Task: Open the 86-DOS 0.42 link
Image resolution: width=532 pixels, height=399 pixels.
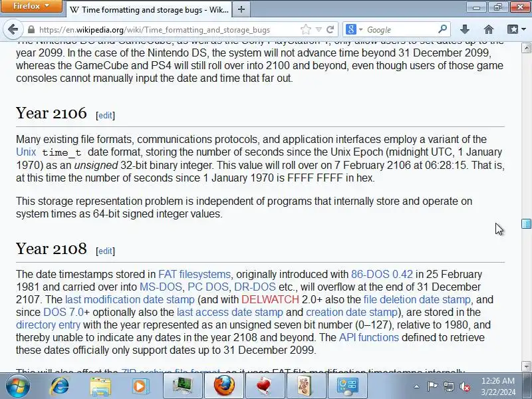Action: pos(382,274)
